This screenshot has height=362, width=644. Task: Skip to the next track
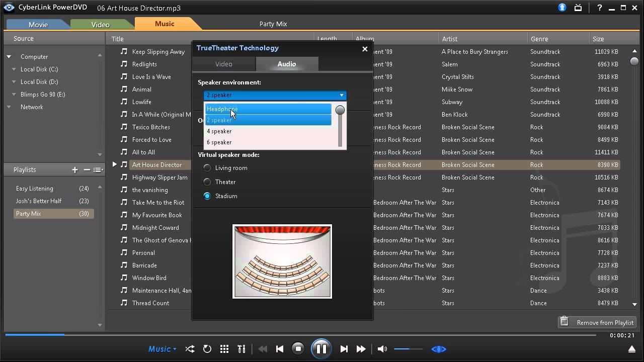coord(344,349)
